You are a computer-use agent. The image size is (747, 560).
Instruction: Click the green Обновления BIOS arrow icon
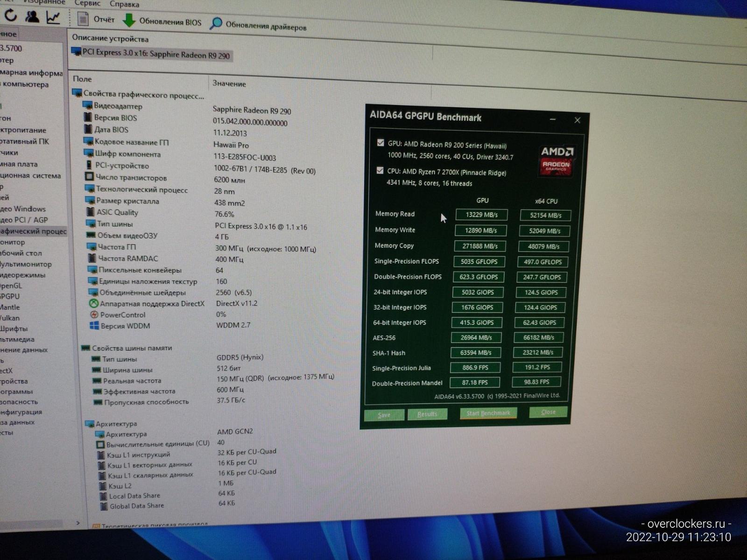[129, 21]
